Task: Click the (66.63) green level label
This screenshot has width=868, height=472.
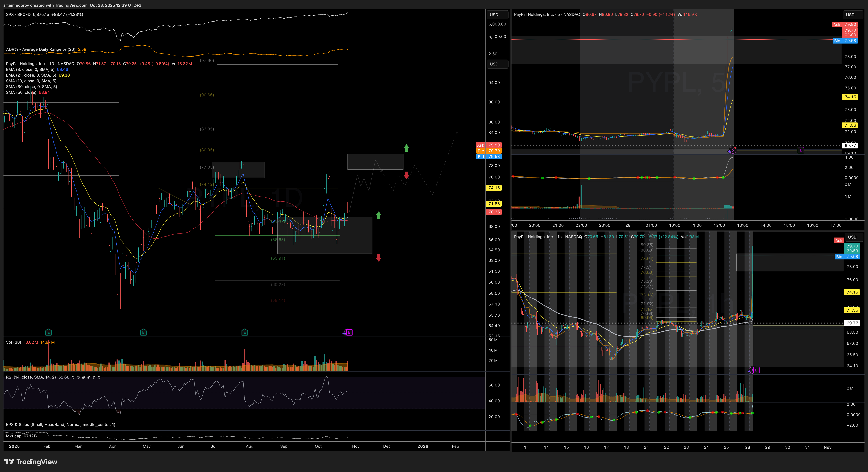Action: (x=278, y=240)
